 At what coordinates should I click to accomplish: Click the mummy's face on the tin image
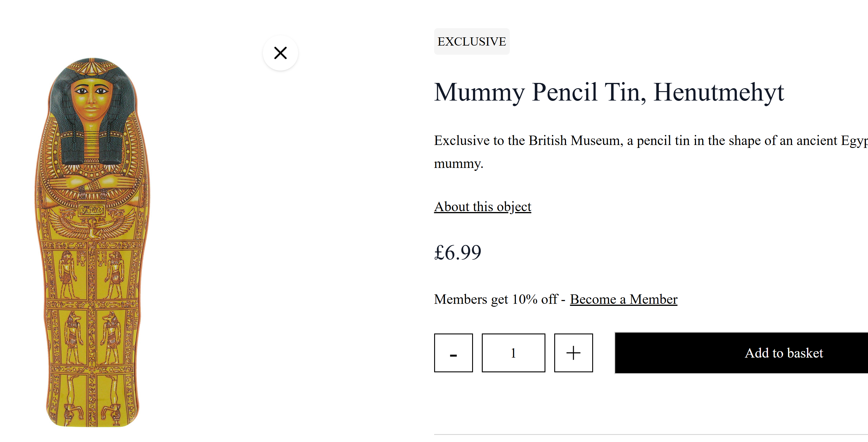click(92, 98)
